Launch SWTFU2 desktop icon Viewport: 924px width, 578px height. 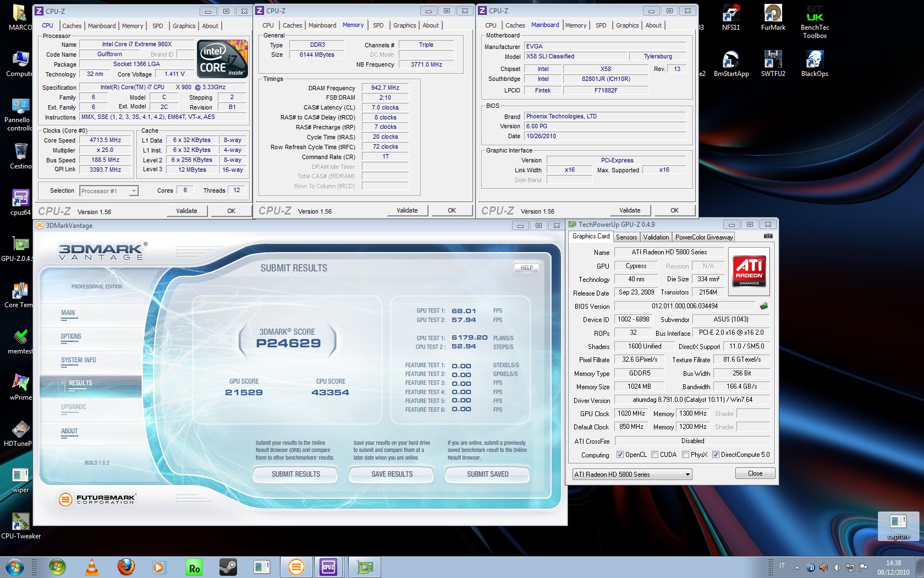(773, 64)
